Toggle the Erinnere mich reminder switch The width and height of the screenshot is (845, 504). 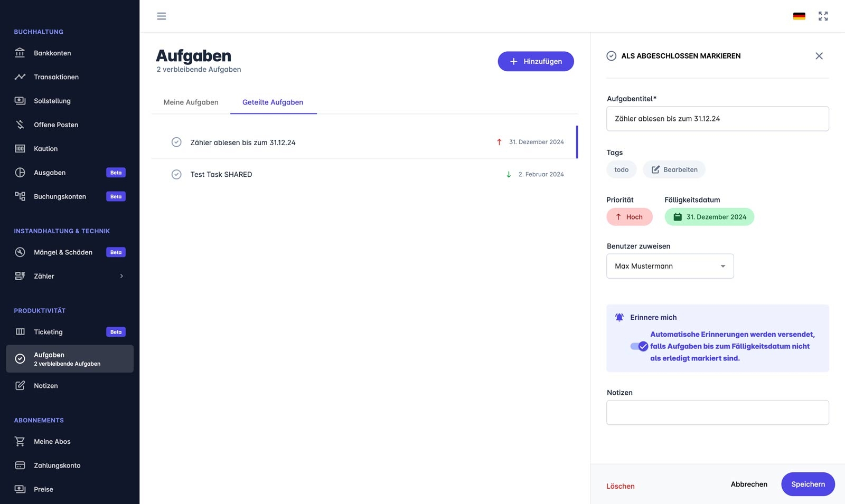[x=639, y=346]
